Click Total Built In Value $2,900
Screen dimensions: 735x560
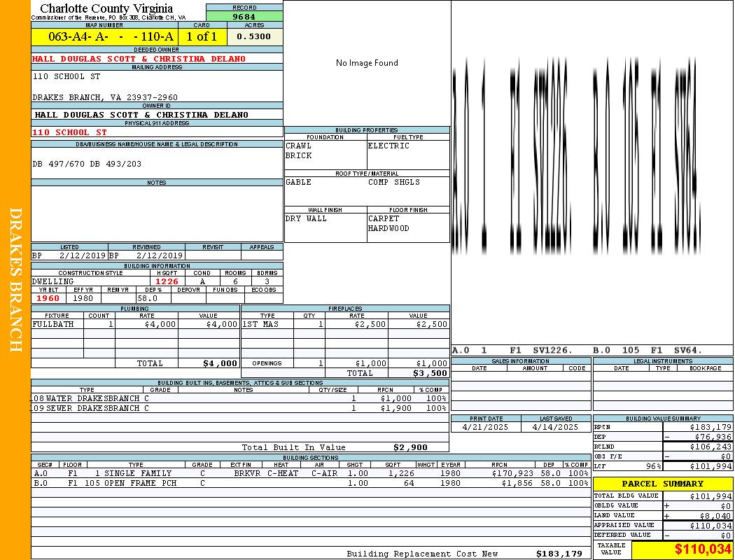click(410, 447)
